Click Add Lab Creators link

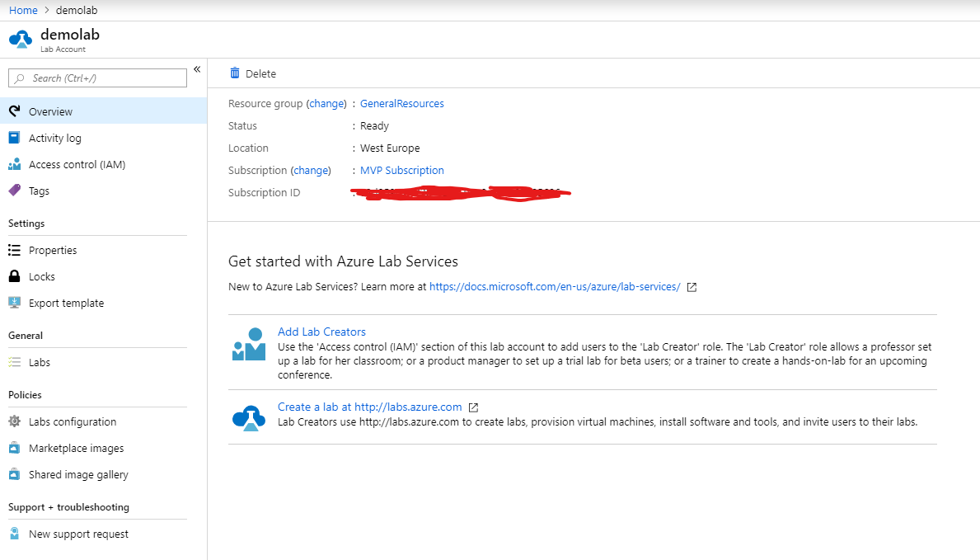click(321, 332)
